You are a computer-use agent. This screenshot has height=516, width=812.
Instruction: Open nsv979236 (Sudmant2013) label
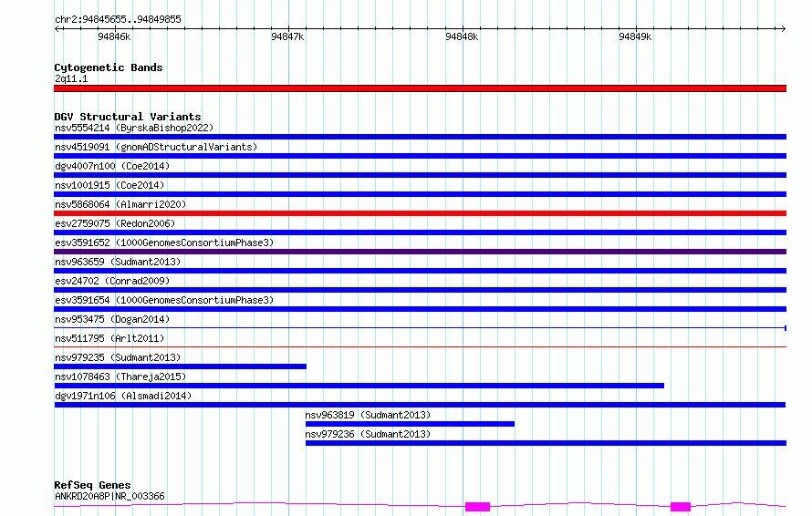tap(368, 434)
